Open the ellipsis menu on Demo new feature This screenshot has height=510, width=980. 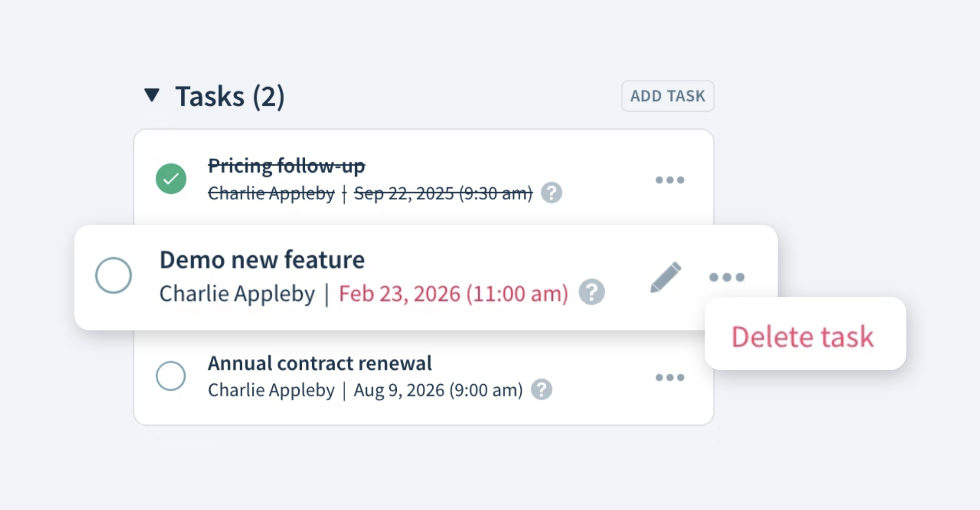click(x=727, y=277)
